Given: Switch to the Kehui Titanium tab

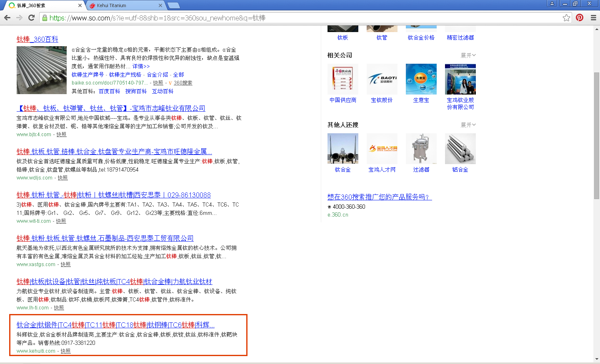Looking at the screenshot, I should pos(125,5).
